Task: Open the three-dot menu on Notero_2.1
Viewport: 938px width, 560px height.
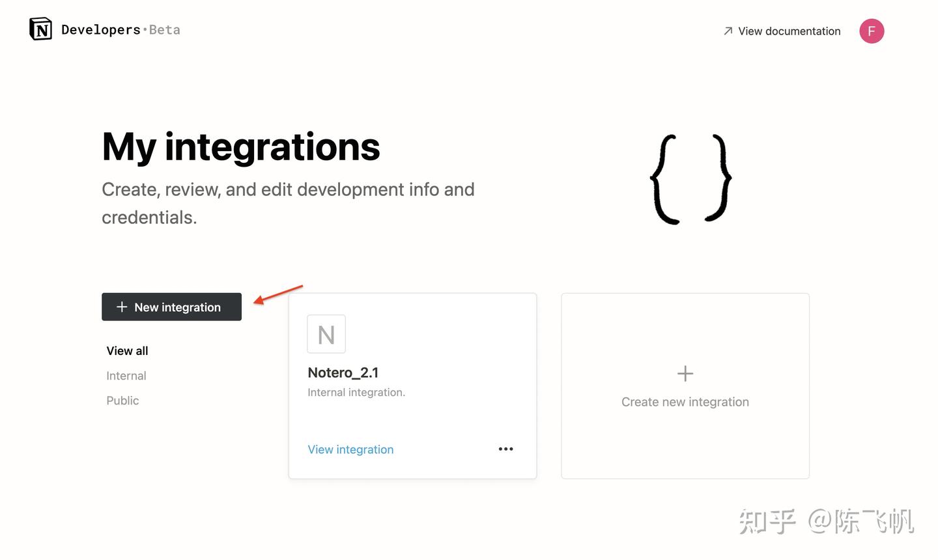Action: tap(505, 449)
